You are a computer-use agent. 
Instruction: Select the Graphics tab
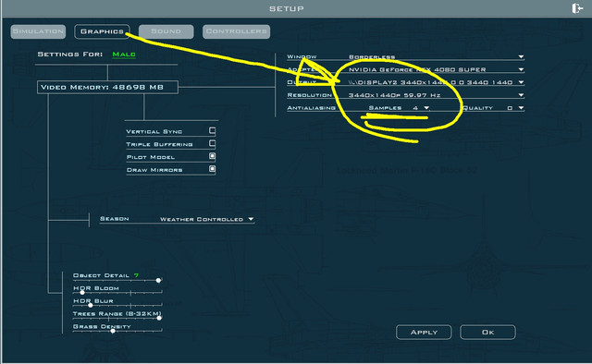tap(102, 31)
